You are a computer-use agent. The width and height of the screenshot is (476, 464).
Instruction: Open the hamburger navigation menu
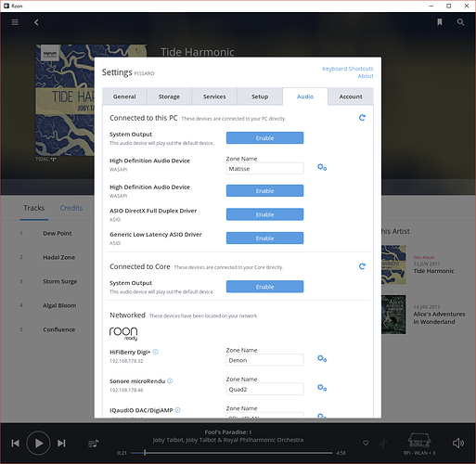tap(15, 22)
